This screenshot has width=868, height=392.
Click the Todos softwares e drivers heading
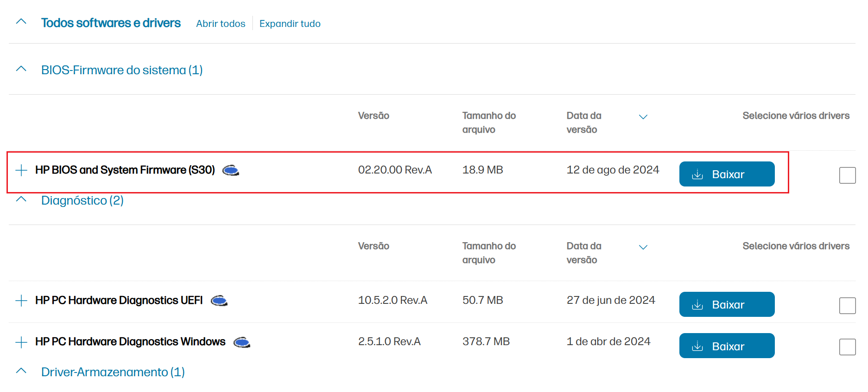pos(111,23)
